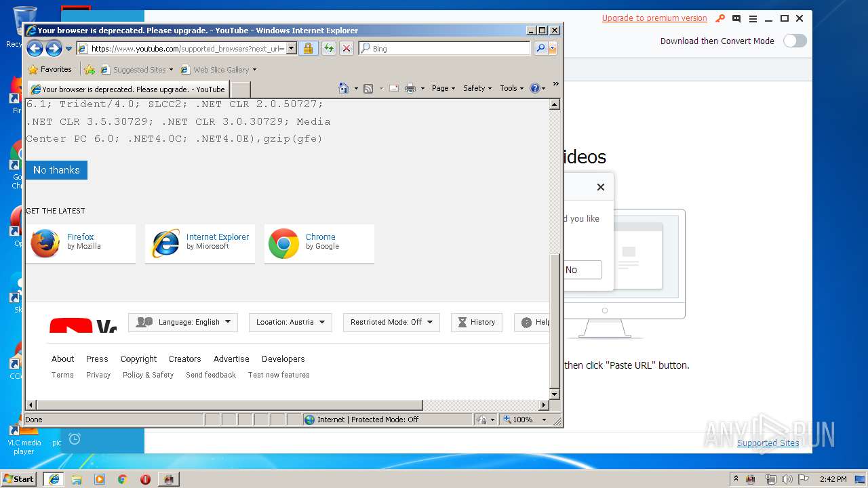Open the Suggested Sites link

click(136, 70)
